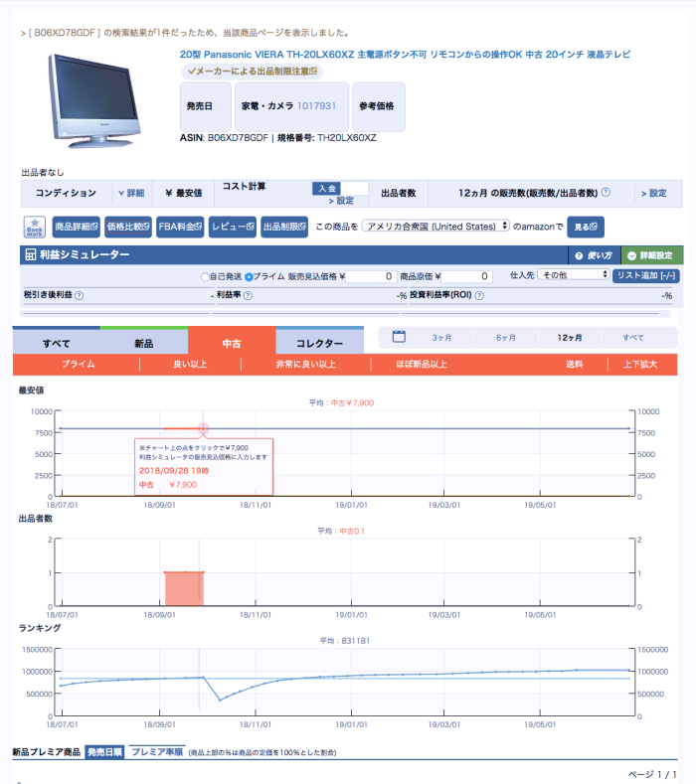Click the highlighted price point on 最安値 chart
The width and height of the screenshot is (696, 784).
click(203, 428)
